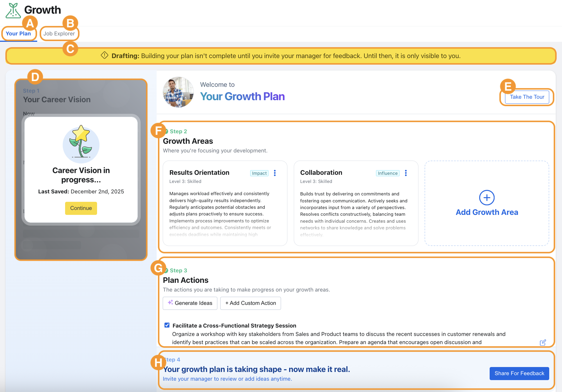562x392 pixels.
Task: Click the Step 2 green check icon
Action: coord(167,132)
